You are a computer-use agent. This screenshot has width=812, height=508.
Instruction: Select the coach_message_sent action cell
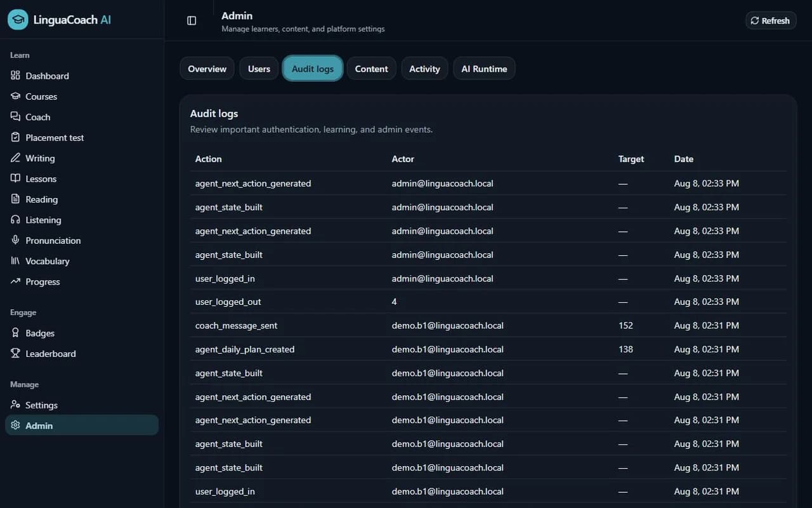(x=237, y=325)
